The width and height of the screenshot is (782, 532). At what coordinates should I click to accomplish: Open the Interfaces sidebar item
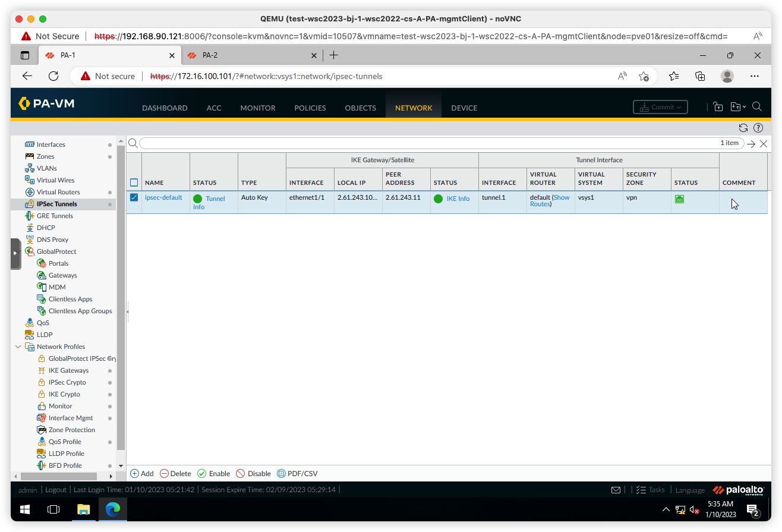point(51,144)
